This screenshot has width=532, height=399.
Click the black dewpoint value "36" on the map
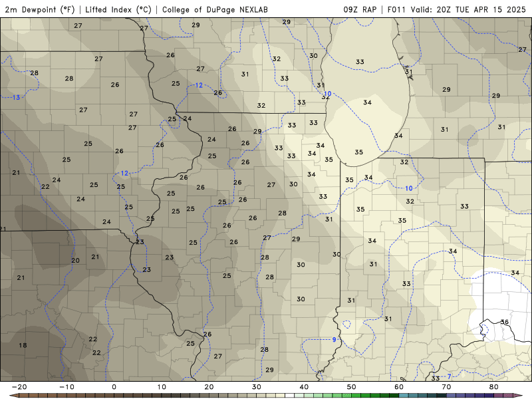(x=505, y=322)
